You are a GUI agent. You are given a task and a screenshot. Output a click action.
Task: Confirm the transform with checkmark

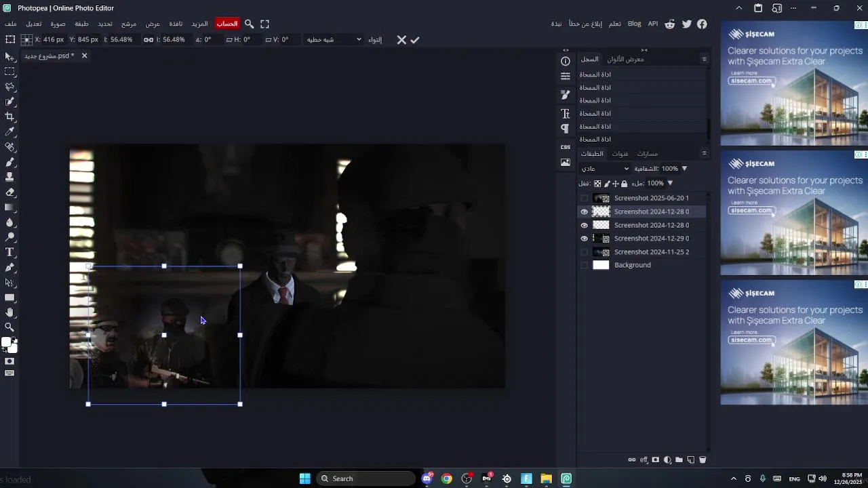(x=415, y=40)
